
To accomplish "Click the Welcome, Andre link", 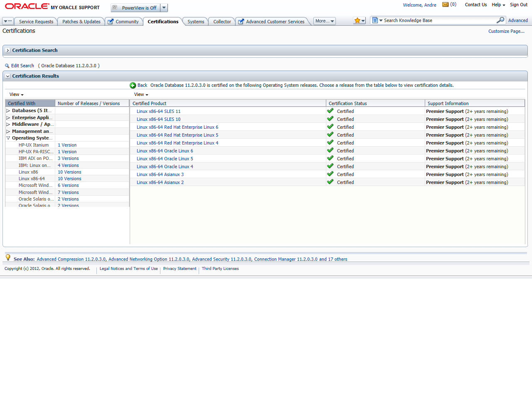I will (420, 5).
